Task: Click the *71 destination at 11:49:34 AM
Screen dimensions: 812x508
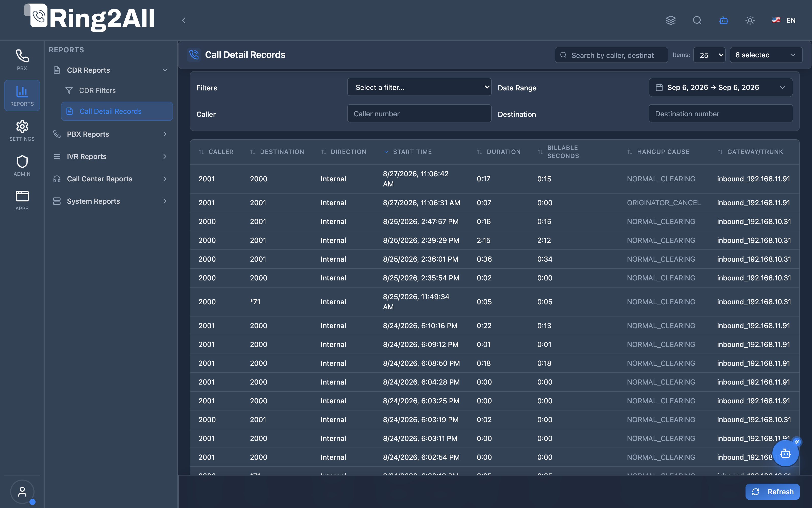Action: point(255,302)
